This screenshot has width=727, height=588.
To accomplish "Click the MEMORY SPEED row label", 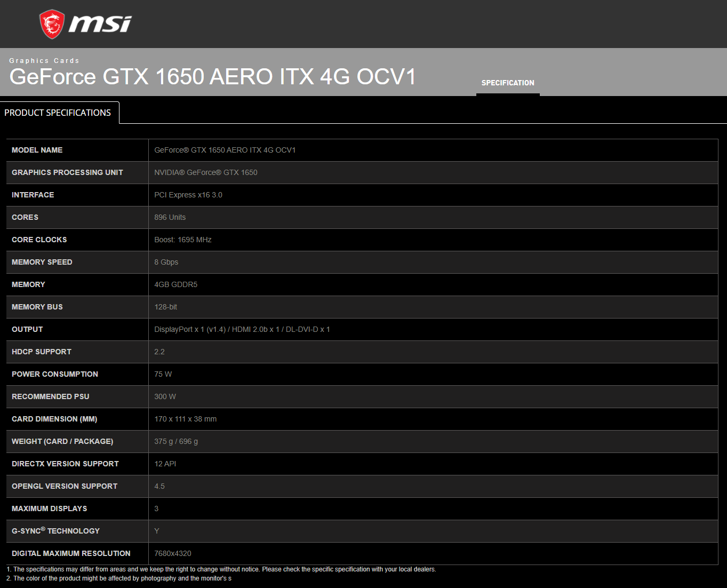I will coord(42,262).
